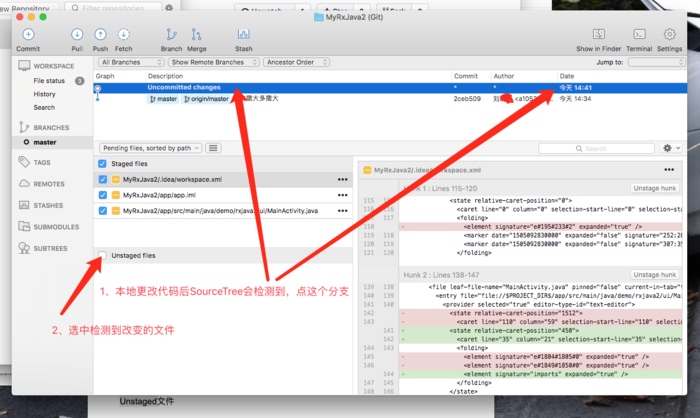Click the SUBMODULES sidebar icon
Viewport: 700px width, 418px height.
pos(24,226)
